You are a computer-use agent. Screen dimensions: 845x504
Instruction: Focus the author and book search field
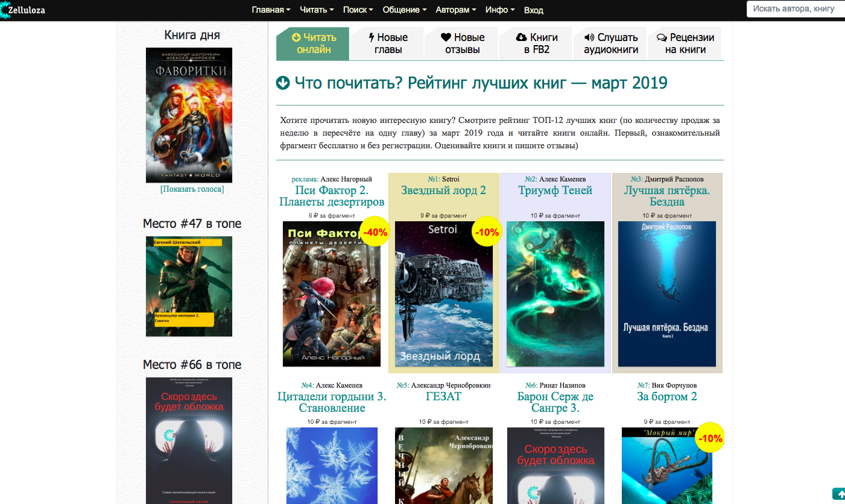pyautogui.click(x=796, y=9)
